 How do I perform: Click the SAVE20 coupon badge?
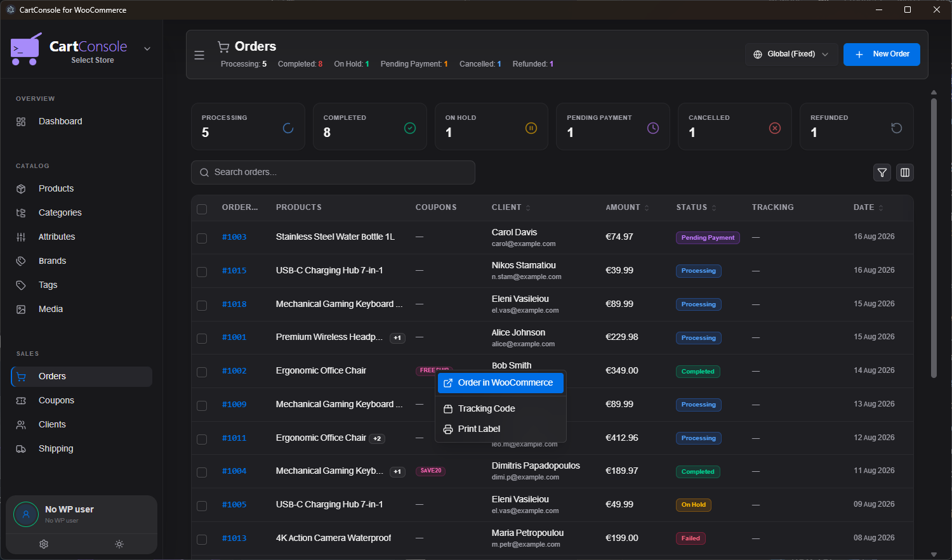pyautogui.click(x=431, y=471)
